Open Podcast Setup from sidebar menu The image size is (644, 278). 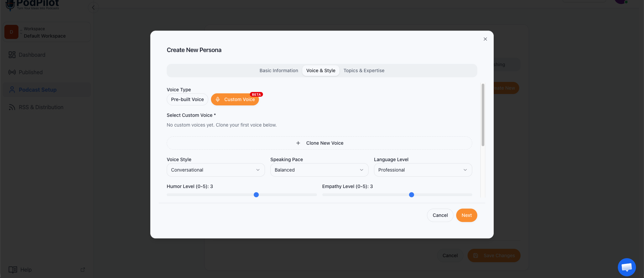point(47,90)
